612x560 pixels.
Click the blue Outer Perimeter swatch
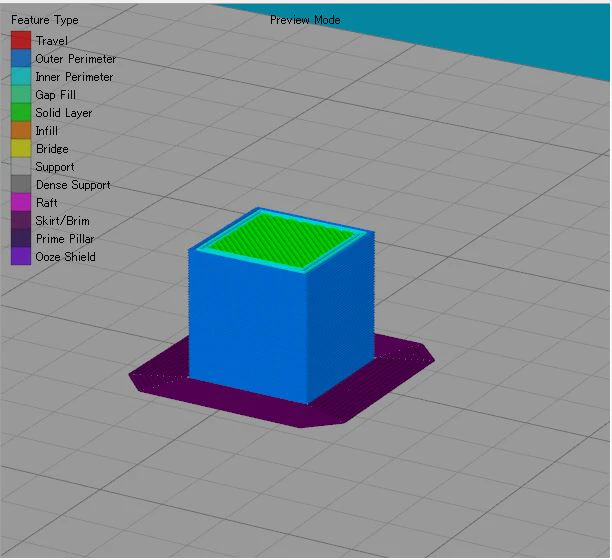21,58
